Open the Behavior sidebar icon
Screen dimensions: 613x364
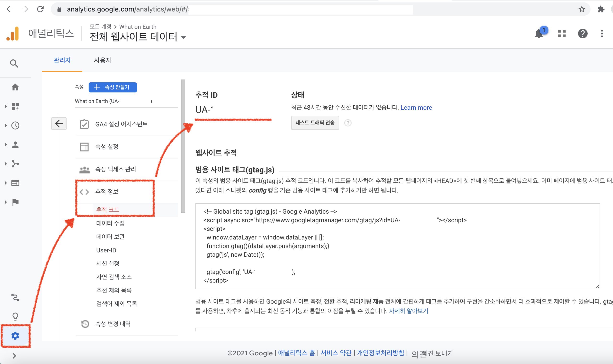tap(15, 183)
